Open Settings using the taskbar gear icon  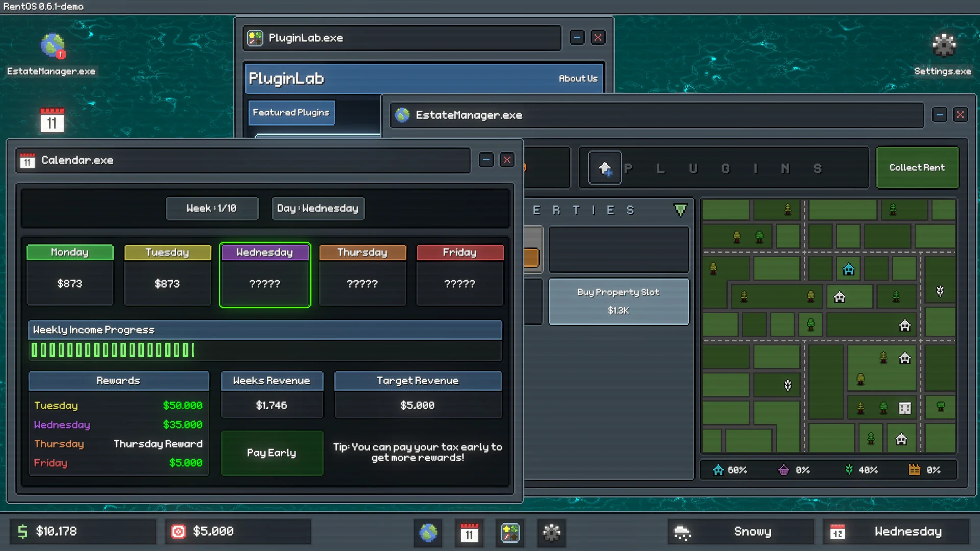551,533
